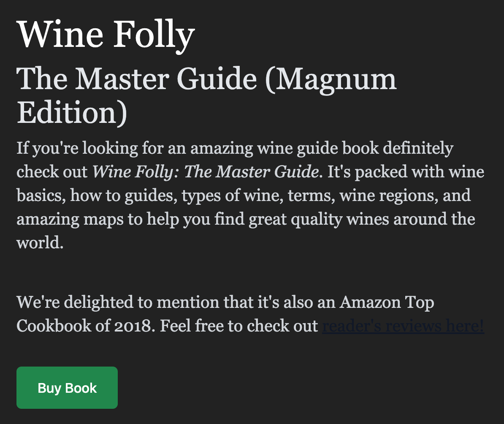
Task: Activate the Buy Book call-to-action
Action: click(x=67, y=387)
